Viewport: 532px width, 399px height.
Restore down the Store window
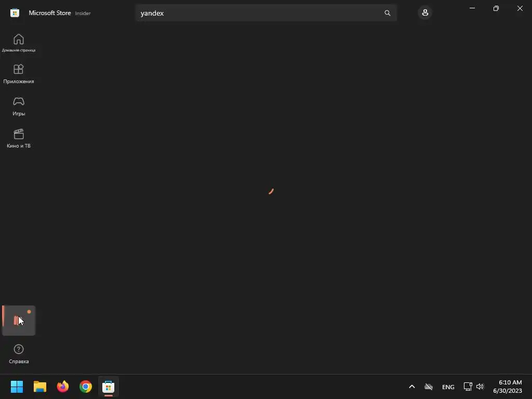click(496, 8)
